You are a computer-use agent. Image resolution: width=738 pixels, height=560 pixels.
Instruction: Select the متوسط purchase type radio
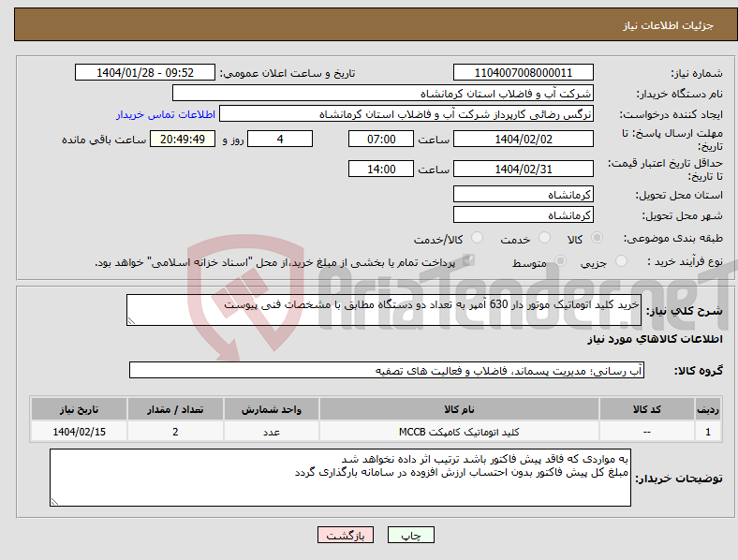[x=560, y=260]
